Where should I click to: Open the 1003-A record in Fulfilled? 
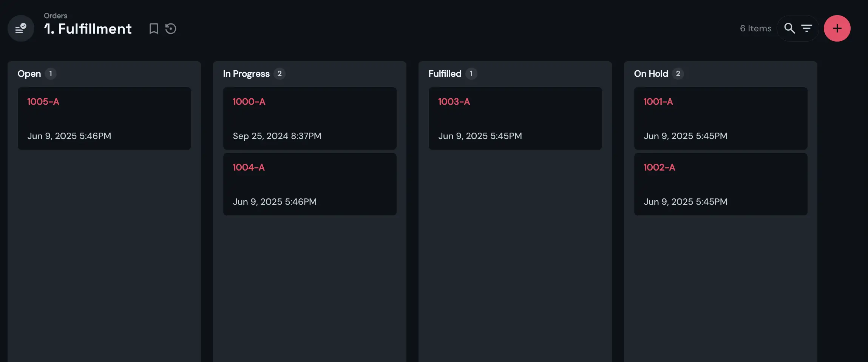[515, 118]
